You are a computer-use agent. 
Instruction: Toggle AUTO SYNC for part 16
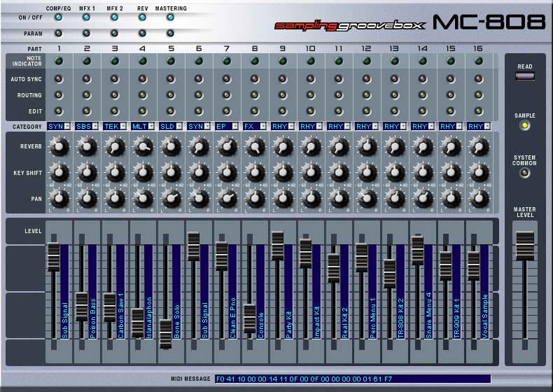click(x=479, y=78)
